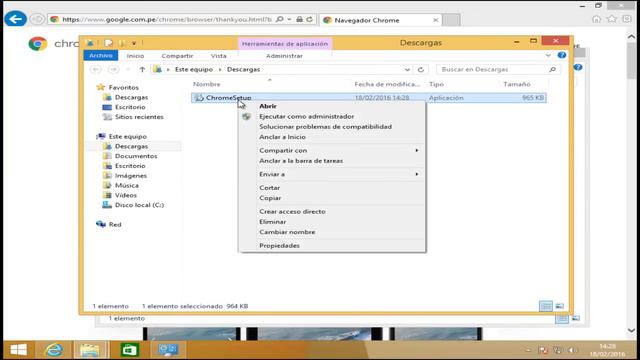The width and height of the screenshot is (640, 360).
Task: Select Este equipo in the navigation pane
Action: (x=127, y=136)
